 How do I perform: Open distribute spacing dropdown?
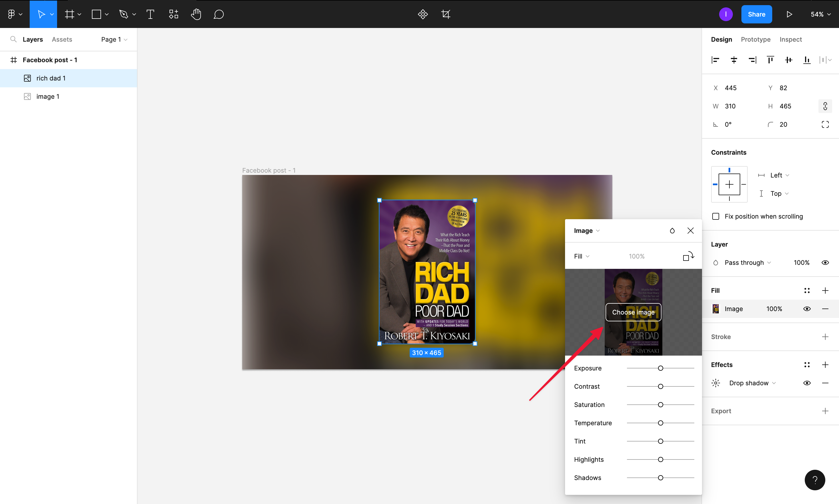(825, 60)
